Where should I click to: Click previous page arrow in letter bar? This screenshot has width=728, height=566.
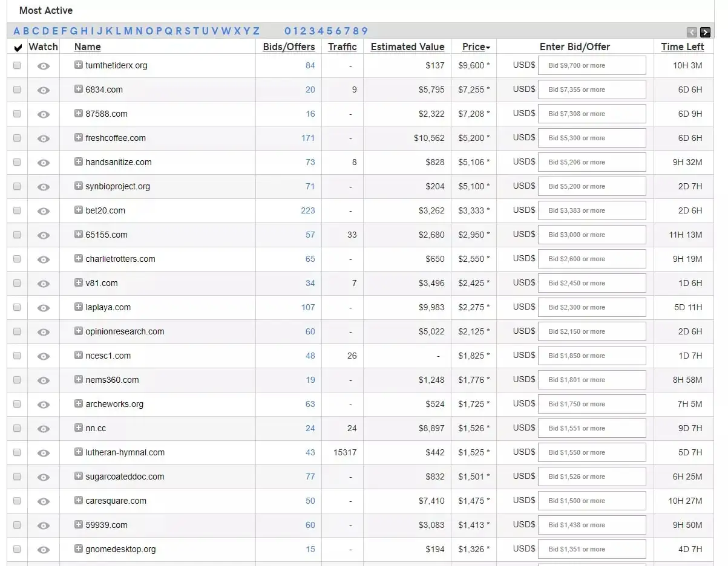(692, 32)
